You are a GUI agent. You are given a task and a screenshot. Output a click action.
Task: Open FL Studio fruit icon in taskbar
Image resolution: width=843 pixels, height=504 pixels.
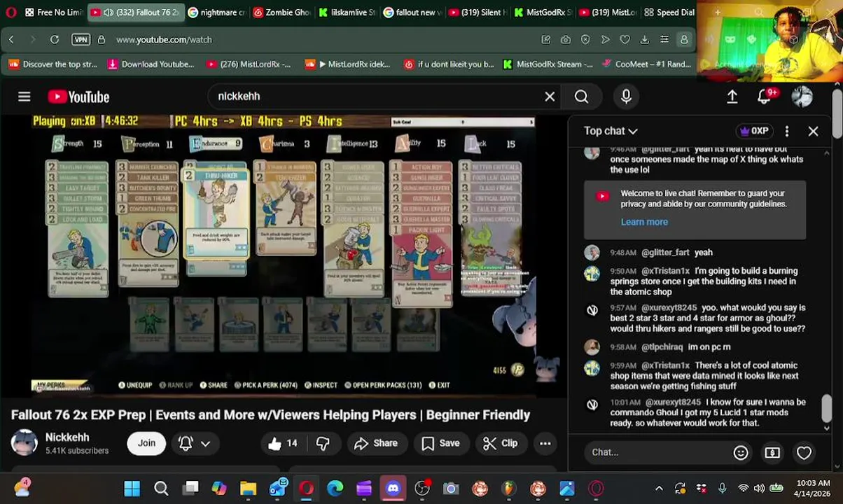[x=508, y=488]
